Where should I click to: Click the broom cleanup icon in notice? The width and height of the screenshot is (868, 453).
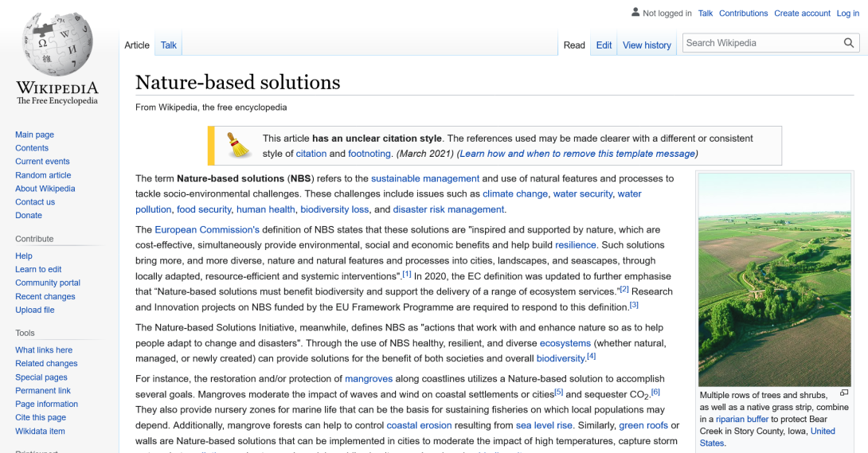click(239, 146)
